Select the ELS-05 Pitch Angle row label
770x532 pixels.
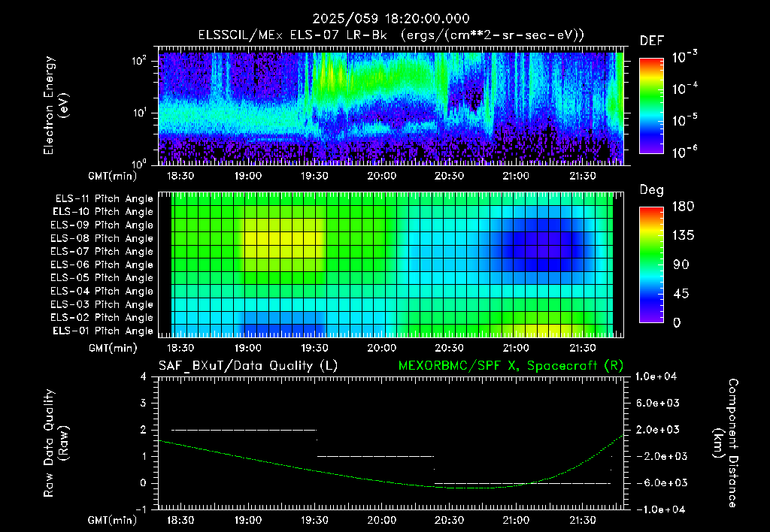coord(102,278)
